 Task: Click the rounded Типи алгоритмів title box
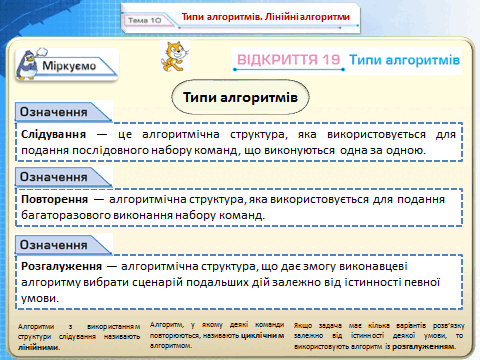tap(240, 97)
